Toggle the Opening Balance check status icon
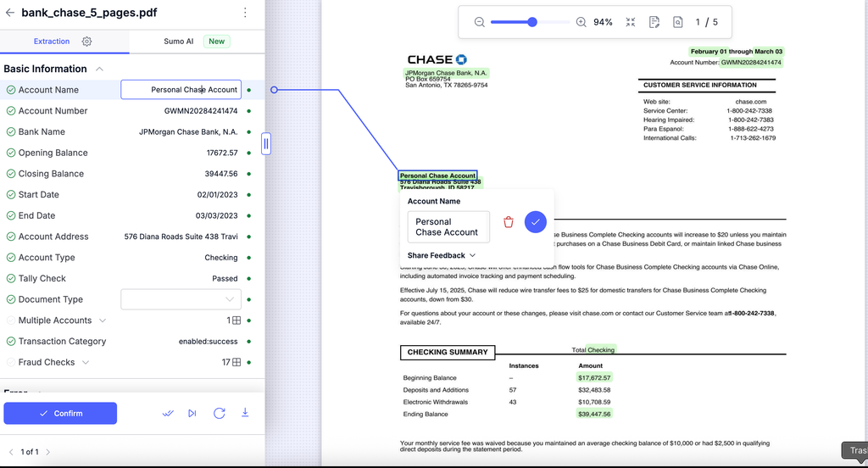The width and height of the screenshot is (868, 468). 10,153
